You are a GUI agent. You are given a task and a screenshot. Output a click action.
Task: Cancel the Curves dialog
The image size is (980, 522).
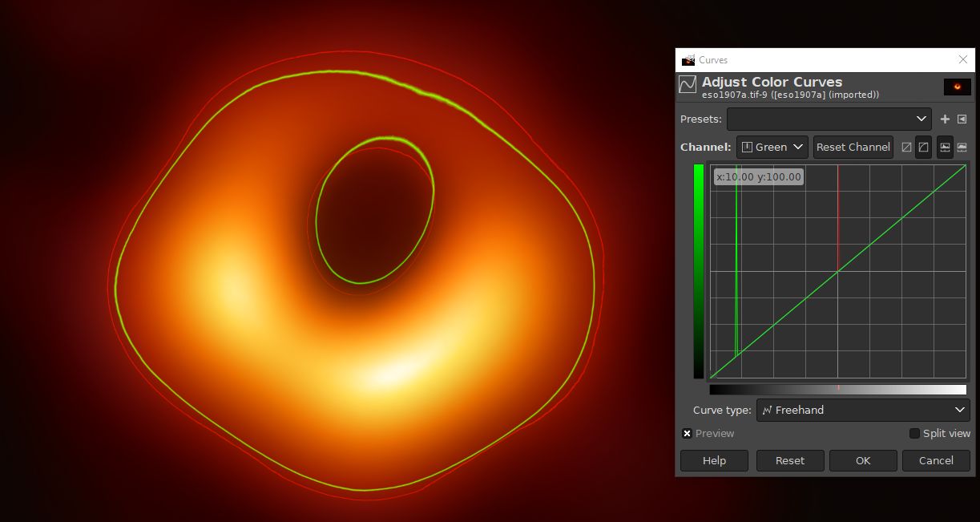tap(936, 460)
